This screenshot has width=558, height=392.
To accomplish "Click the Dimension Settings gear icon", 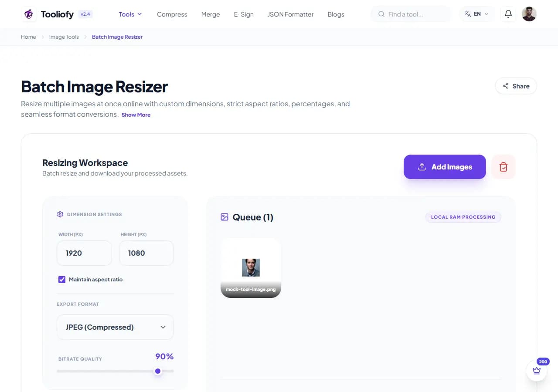I will pos(60,214).
